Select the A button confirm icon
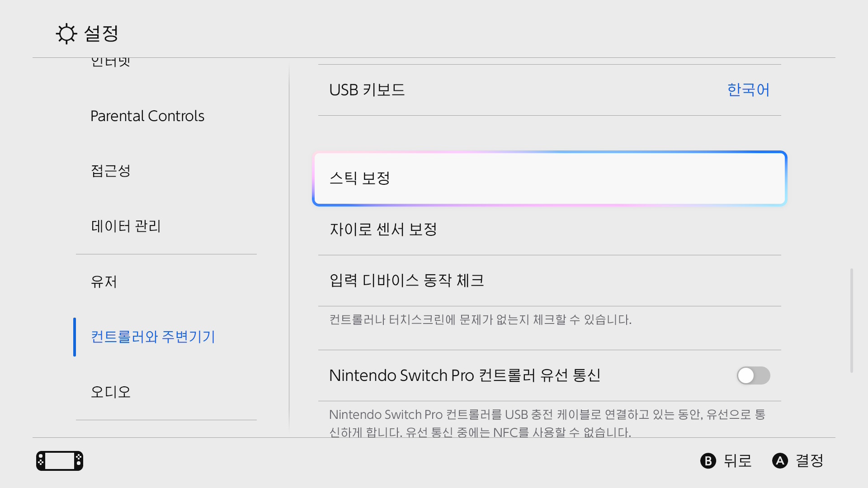868x488 pixels. [780, 461]
